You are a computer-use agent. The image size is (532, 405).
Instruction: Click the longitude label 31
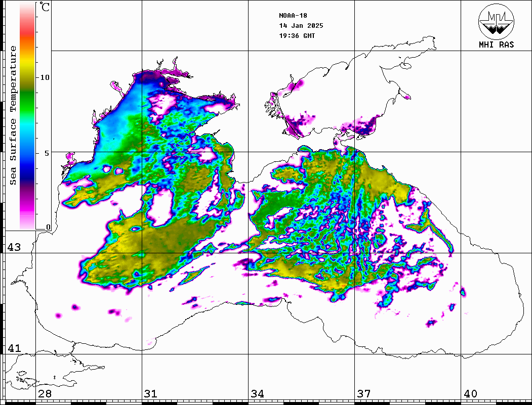pyautogui.click(x=151, y=394)
